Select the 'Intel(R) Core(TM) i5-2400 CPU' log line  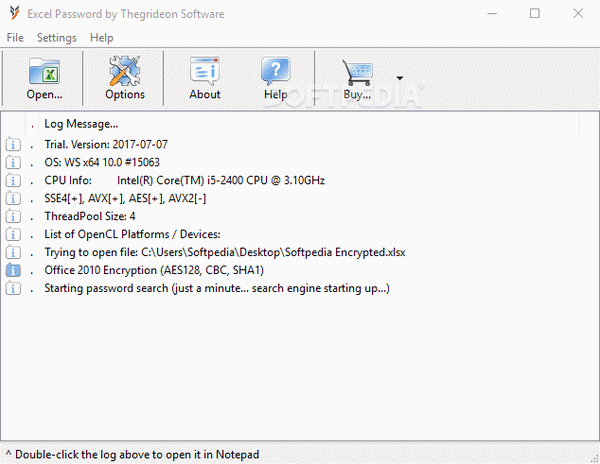(184, 180)
